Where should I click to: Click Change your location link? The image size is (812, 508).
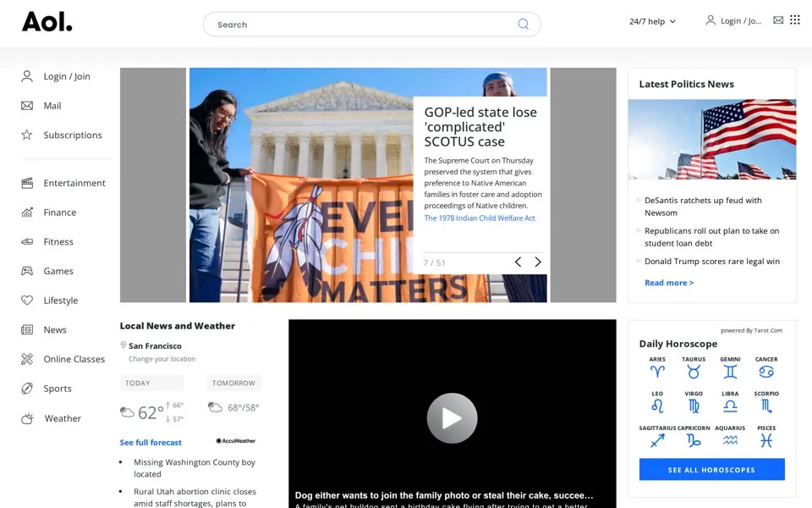[x=162, y=359]
